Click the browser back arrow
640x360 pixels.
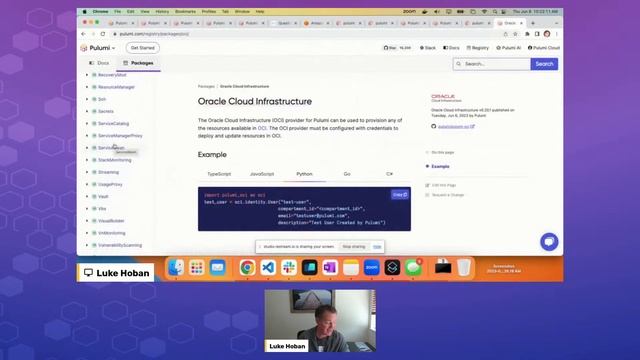click(x=84, y=34)
